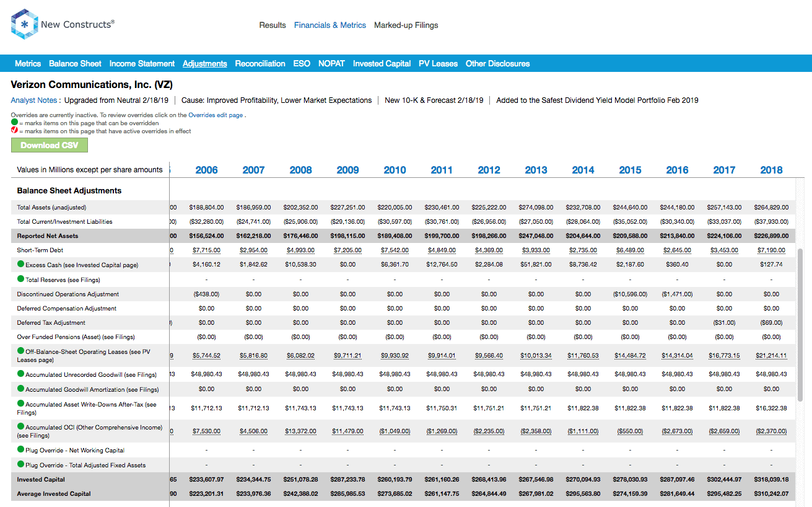Click 2018 Total Assets value $264,829.00
This screenshot has height=507, width=812.
771,207
